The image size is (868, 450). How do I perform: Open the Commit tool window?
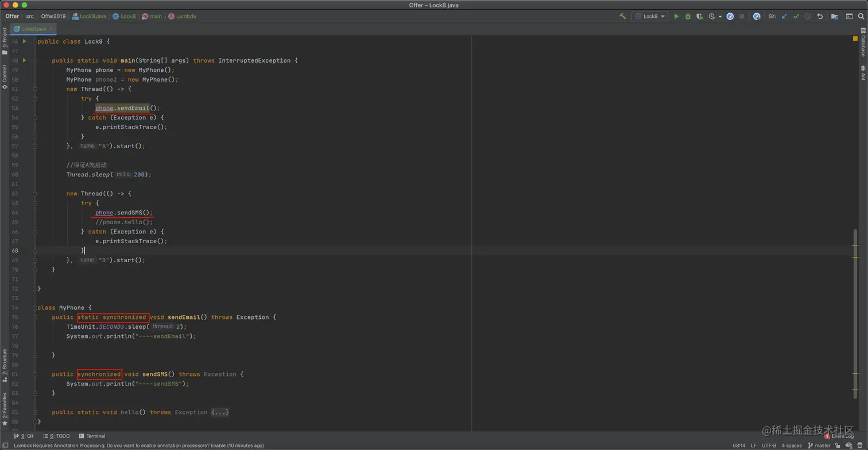pos(5,77)
